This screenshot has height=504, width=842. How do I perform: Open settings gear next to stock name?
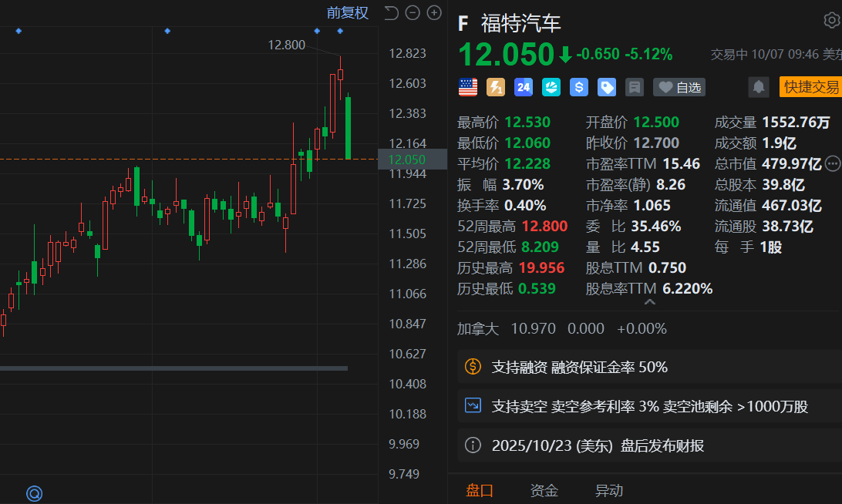[x=832, y=21]
